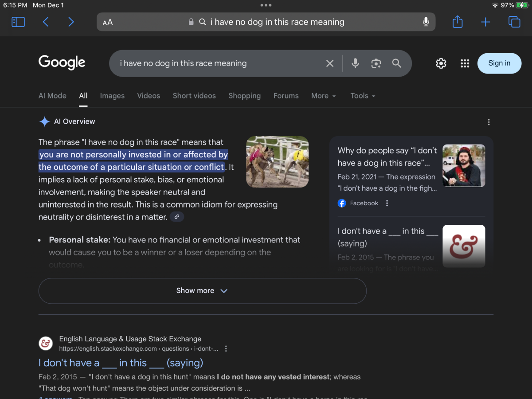Open the Facebook source's three-dot menu
532x399 pixels.
pyautogui.click(x=387, y=203)
